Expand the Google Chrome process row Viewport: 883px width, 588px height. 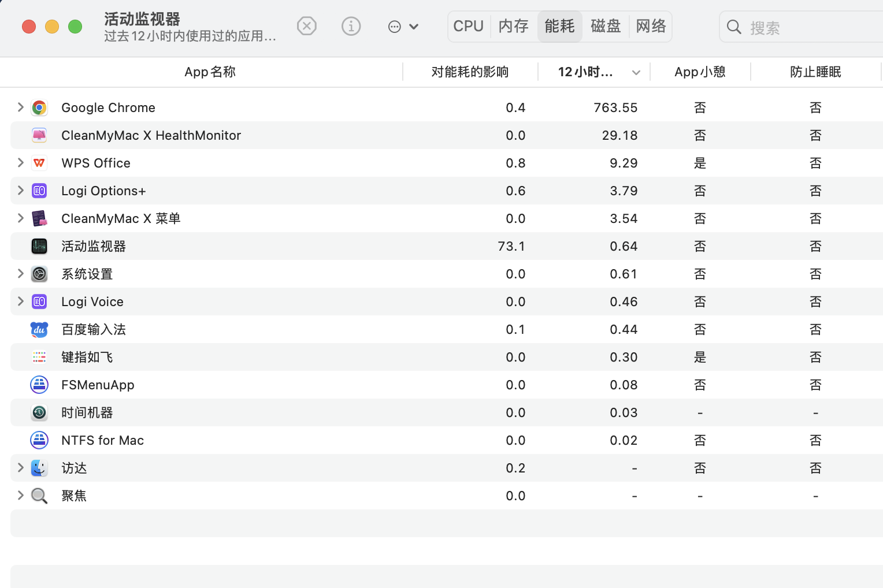point(20,107)
